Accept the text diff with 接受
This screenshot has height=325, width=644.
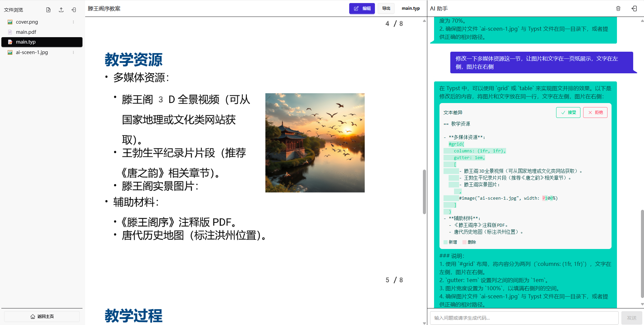pos(568,112)
